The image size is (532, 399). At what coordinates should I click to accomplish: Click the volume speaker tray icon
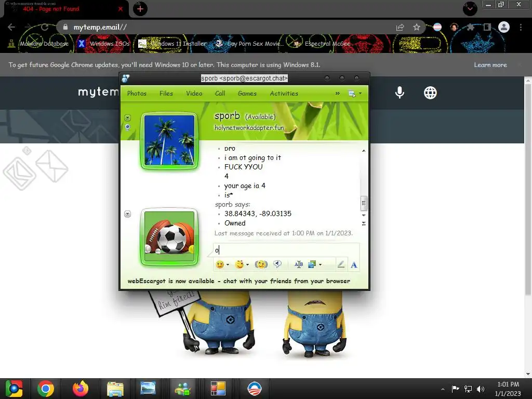[x=481, y=389]
